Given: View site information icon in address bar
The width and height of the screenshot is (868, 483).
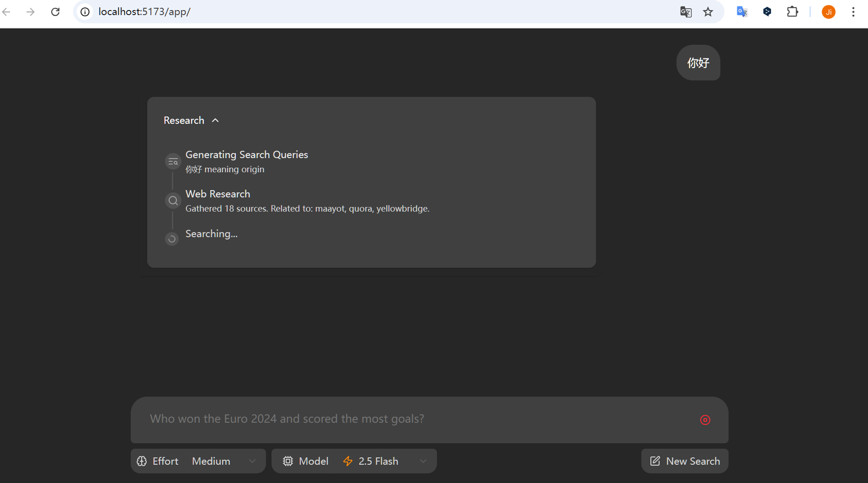Looking at the screenshot, I should click(x=85, y=12).
